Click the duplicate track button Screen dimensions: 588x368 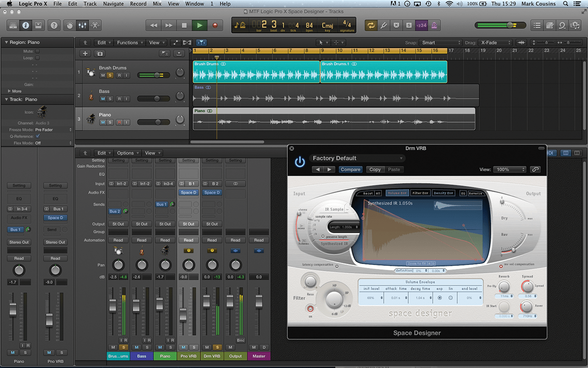(100, 53)
